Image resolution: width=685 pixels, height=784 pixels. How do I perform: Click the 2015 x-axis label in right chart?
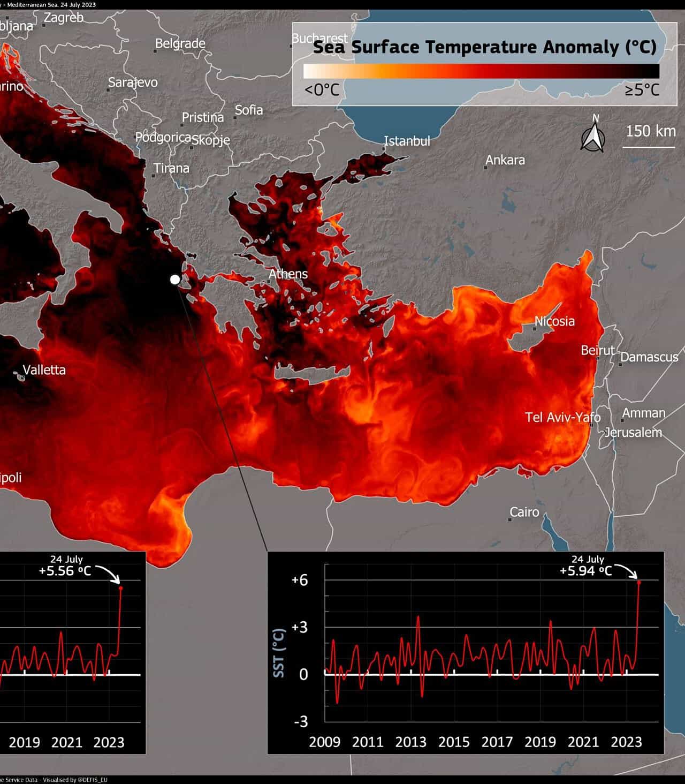454,742
